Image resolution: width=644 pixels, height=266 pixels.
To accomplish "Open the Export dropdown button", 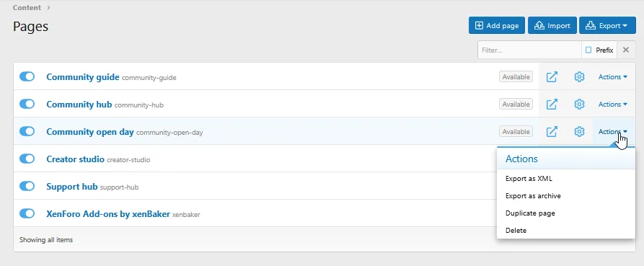I will pos(607,25).
